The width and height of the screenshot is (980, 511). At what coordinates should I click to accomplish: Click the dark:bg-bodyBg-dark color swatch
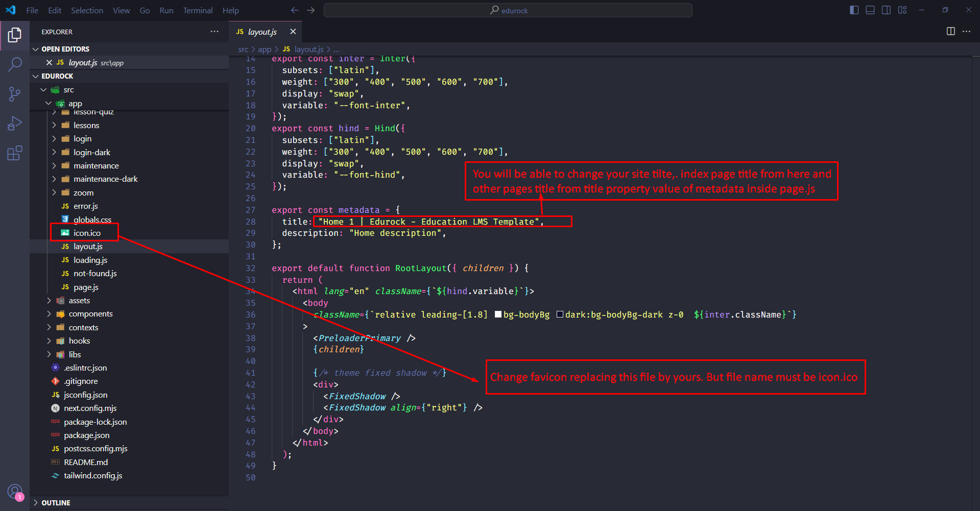560,314
